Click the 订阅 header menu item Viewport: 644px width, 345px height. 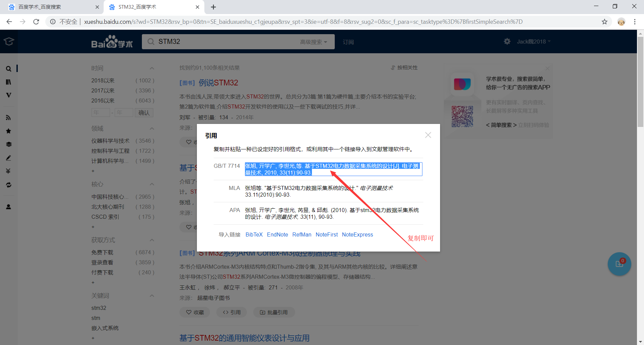pyautogui.click(x=348, y=42)
